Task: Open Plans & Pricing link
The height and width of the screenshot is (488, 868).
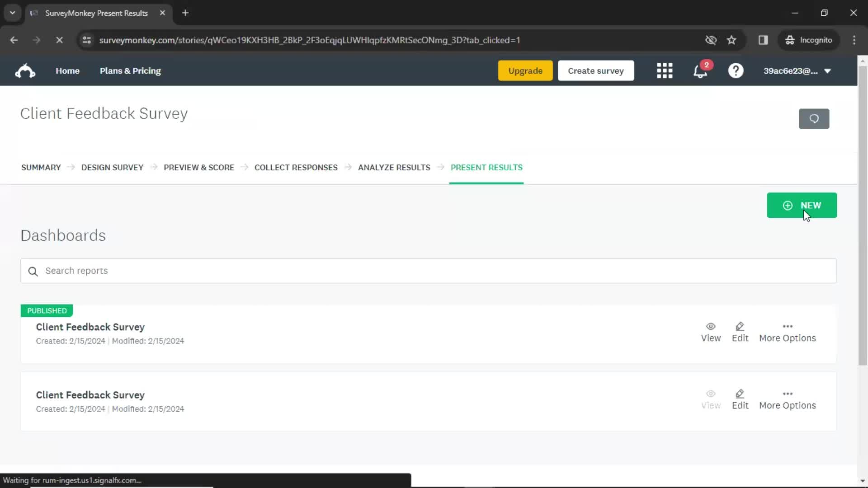Action: (130, 71)
